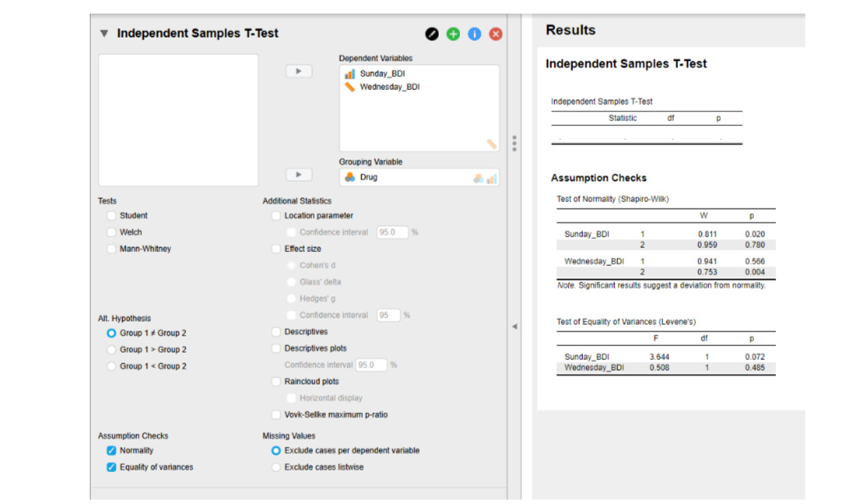Enable the Student test checkbox
The image size is (844, 504).
click(111, 216)
